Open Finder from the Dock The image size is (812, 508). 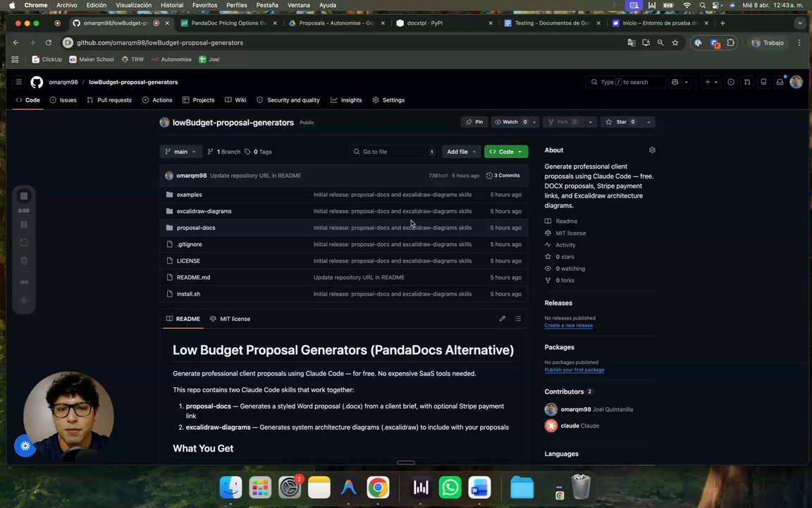coord(230,488)
